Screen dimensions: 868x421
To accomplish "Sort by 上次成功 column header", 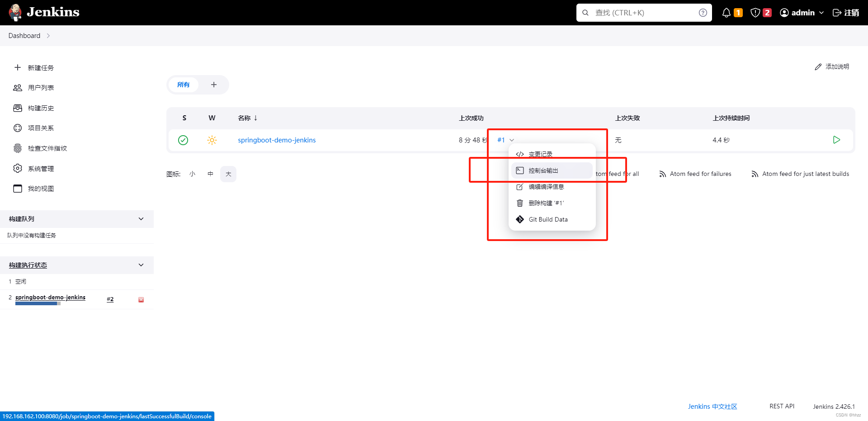I will (471, 118).
